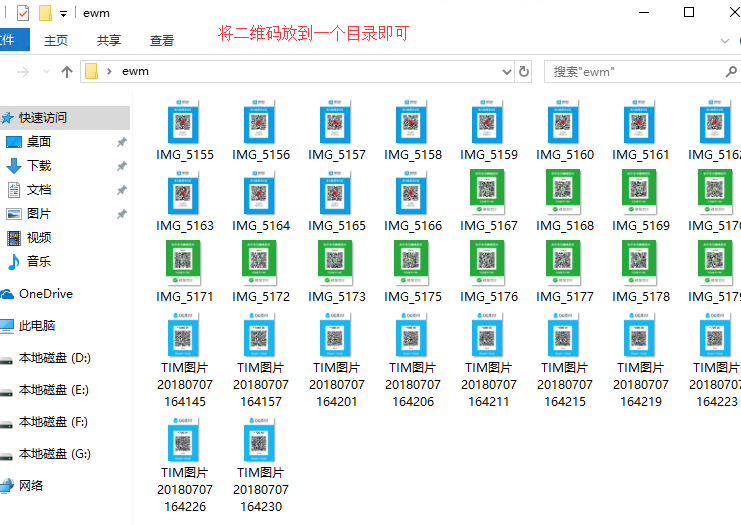Screen dimensions: 741x525
Task: Open 下载 in Quick Access
Action: click(x=39, y=166)
